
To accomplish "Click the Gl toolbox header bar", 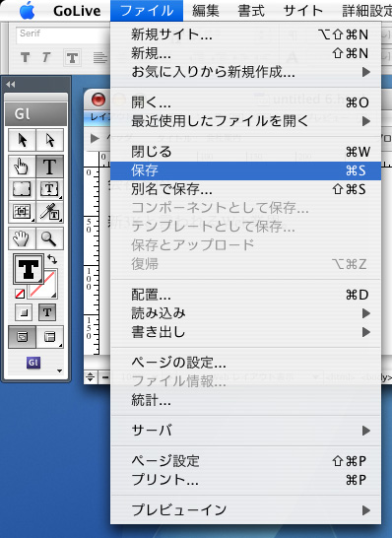I will (x=36, y=114).
